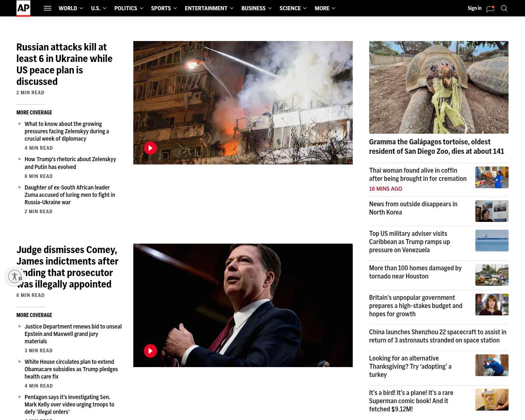Viewport: 525px width, 420px height.
Task: Open News from outside North Korea story
Action: tap(413, 208)
